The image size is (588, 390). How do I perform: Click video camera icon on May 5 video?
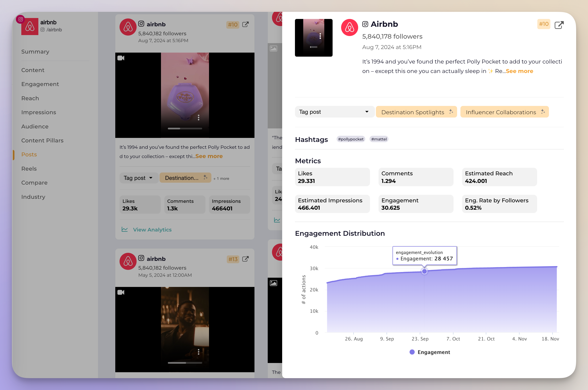(121, 292)
